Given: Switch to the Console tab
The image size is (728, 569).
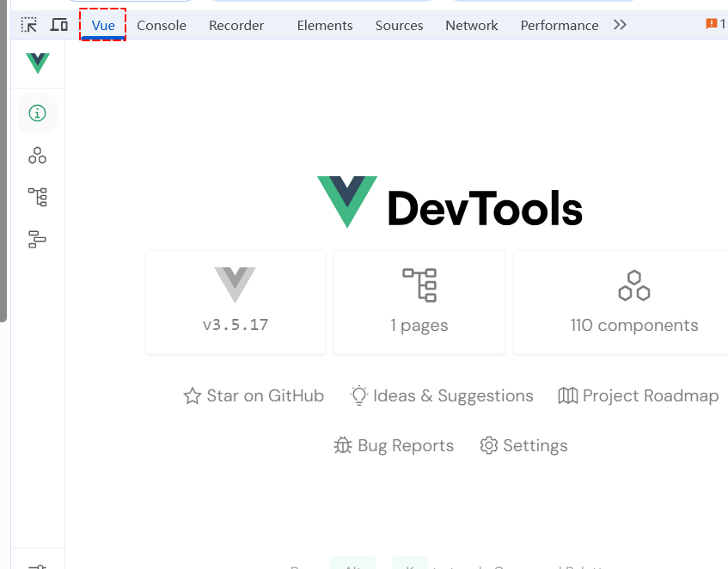Looking at the screenshot, I should tap(162, 25).
